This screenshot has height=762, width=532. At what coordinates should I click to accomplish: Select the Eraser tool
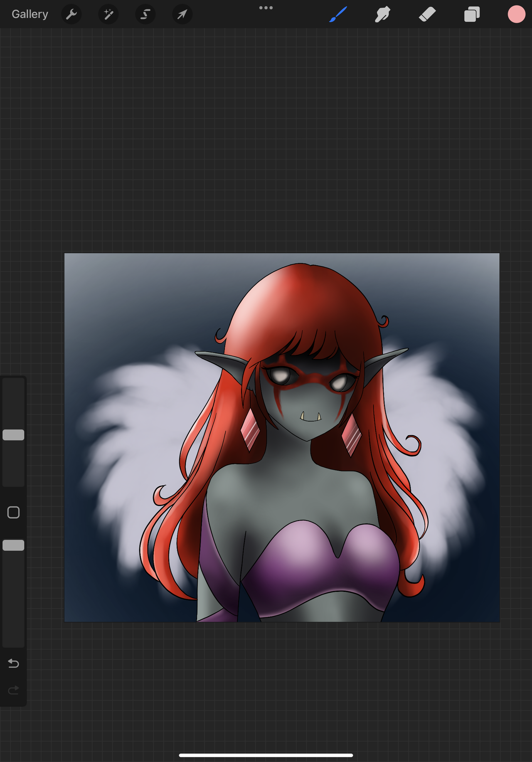[427, 14]
